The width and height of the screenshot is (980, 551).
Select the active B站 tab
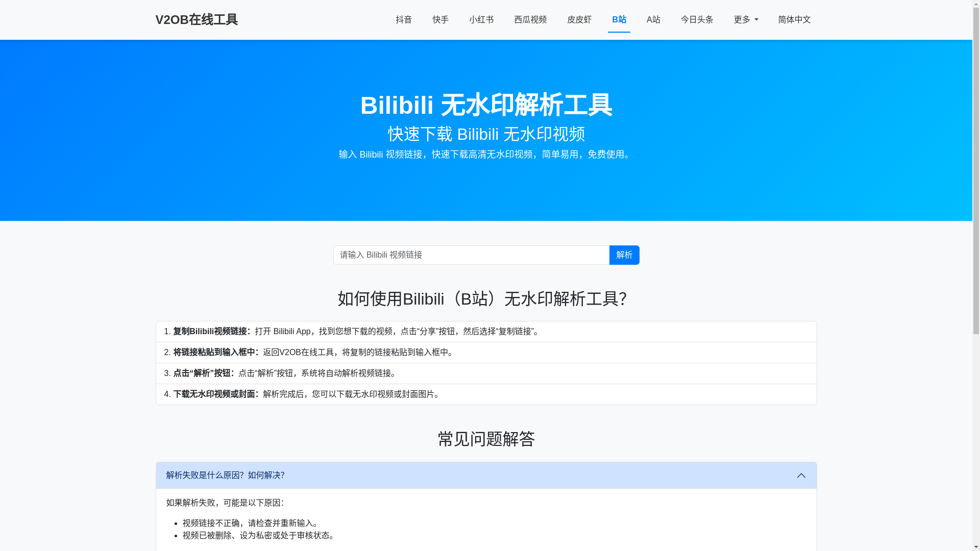point(619,19)
